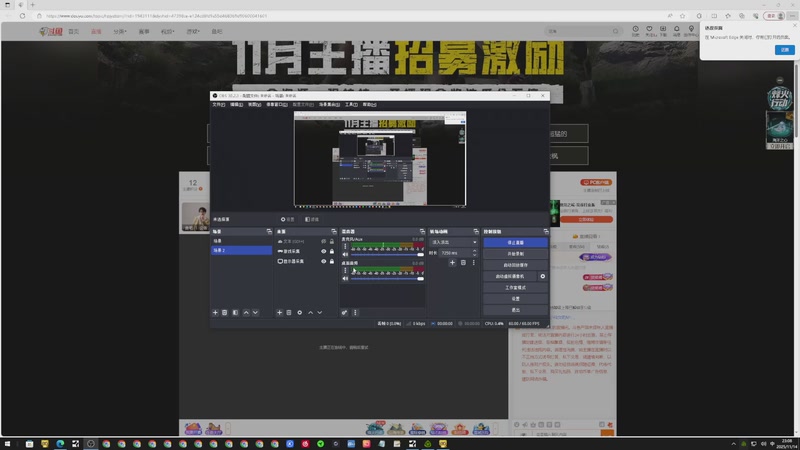Image resolution: width=800 pixels, height=450 pixels.
Task: Click the Douyu search input field
Action: pyautogui.click(x=580, y=31)
